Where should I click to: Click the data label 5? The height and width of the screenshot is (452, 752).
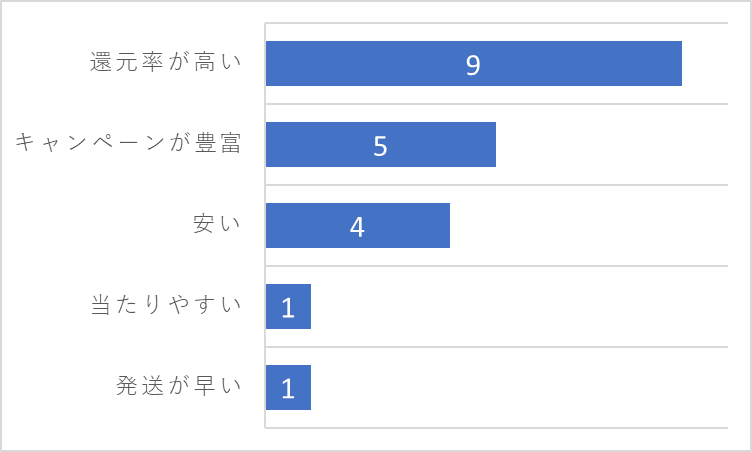pos(380,146)
